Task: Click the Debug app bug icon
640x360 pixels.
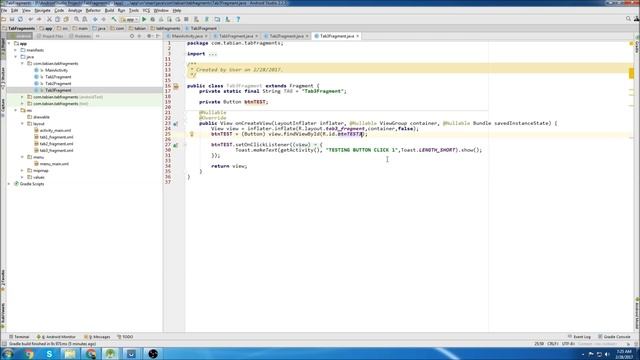Action: click(153, 19)
